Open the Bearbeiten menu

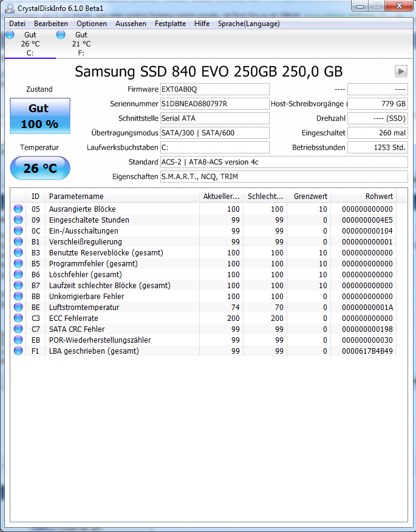click(x=51, y=24)
